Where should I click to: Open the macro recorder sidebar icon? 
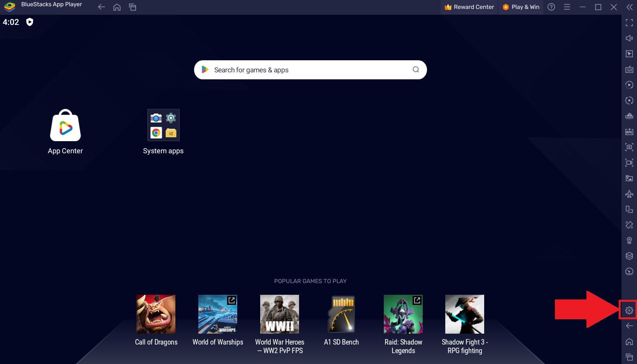[x=629, y=100]
